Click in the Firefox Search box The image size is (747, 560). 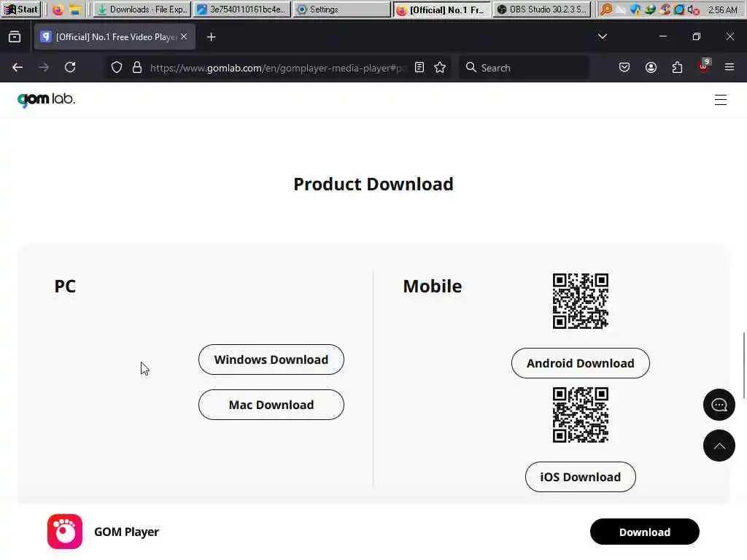[x=524, y=68]
